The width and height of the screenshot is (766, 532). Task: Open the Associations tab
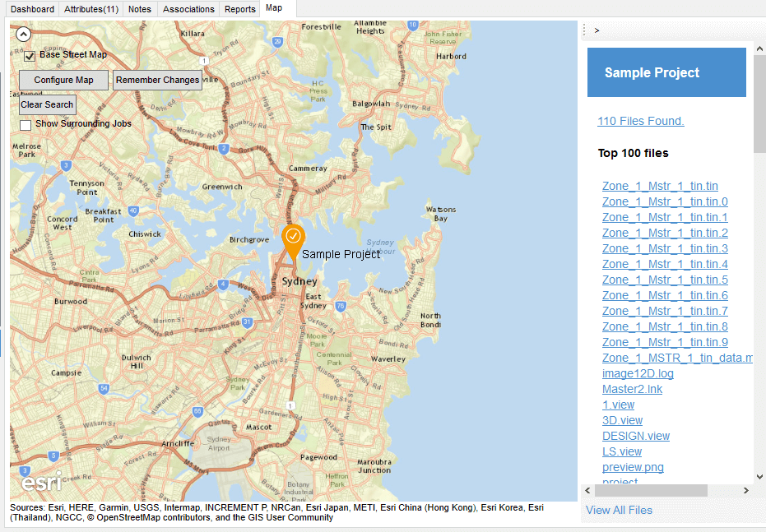(x=188, y=9)
